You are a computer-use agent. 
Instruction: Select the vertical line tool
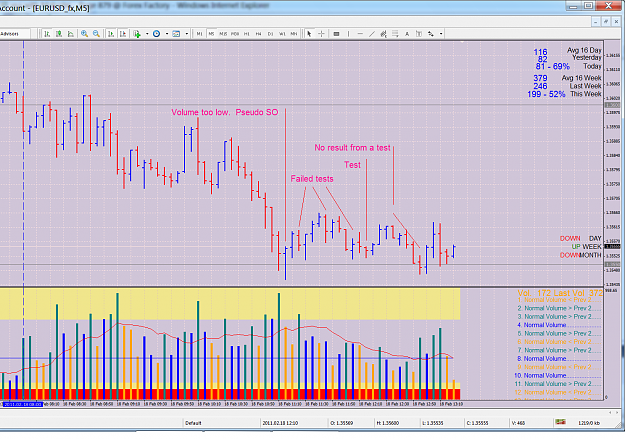348,34
